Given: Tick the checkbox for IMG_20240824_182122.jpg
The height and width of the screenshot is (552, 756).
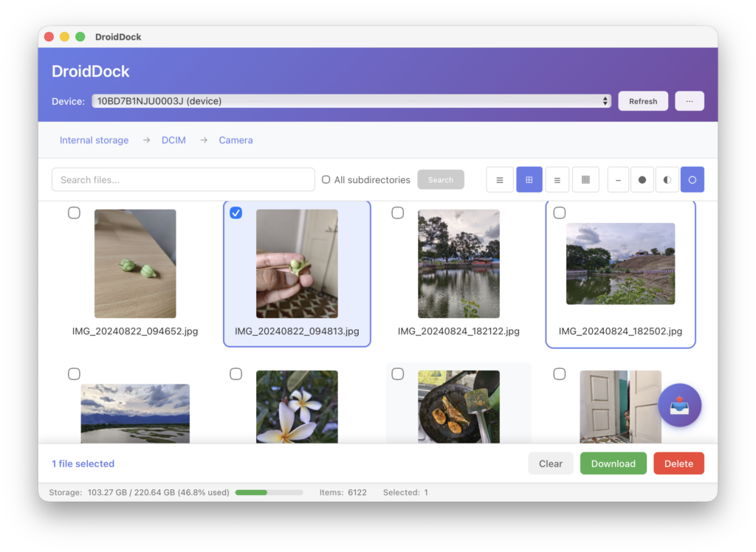Looking at the screenshot, I should 398,213.
